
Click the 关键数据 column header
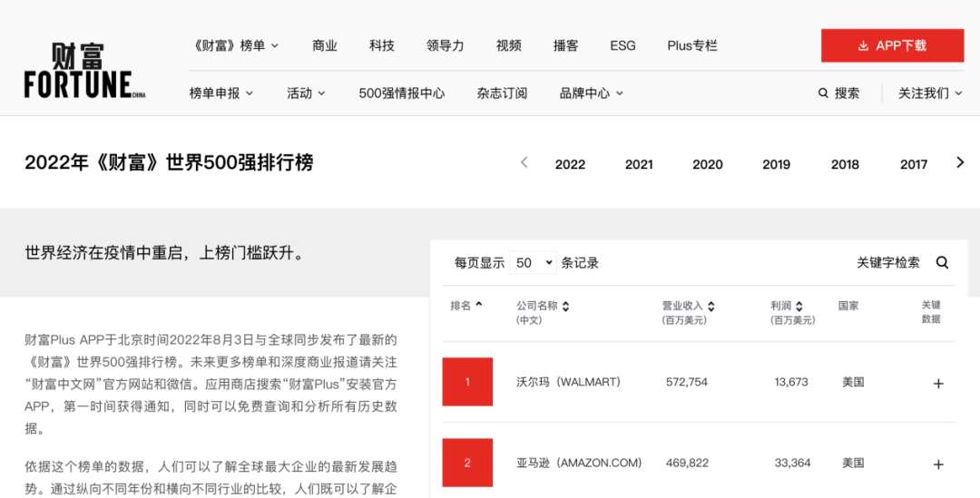pos(931,312)
